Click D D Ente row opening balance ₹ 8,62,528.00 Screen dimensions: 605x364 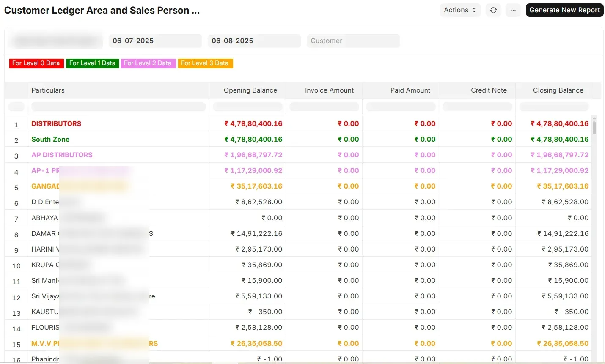(259, 202)
